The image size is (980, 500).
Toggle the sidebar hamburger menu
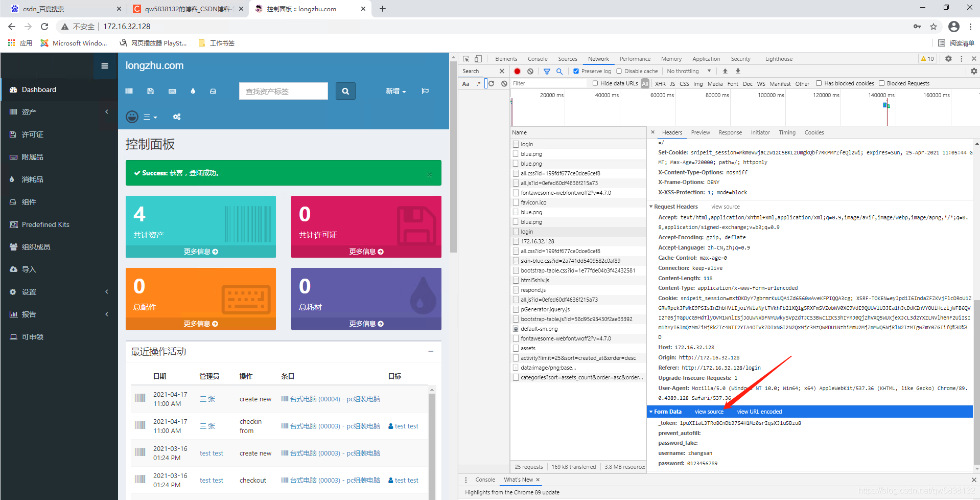(105, 66)
